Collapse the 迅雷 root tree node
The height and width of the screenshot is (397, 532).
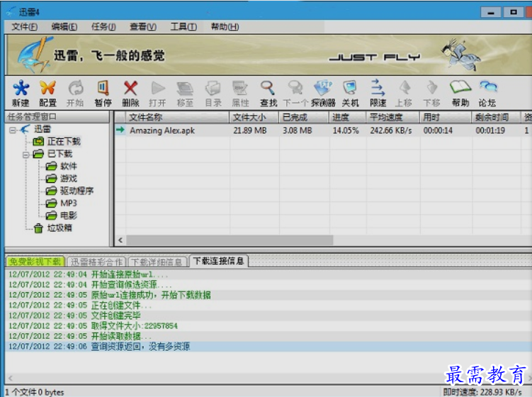13,130
